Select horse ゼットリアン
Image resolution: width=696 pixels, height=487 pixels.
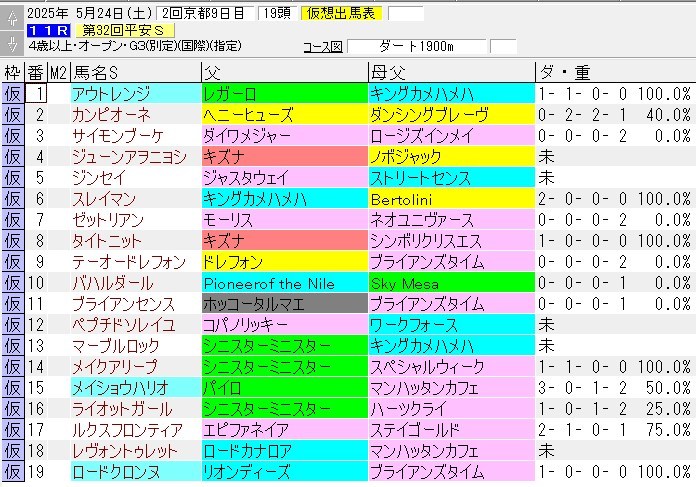136,220
